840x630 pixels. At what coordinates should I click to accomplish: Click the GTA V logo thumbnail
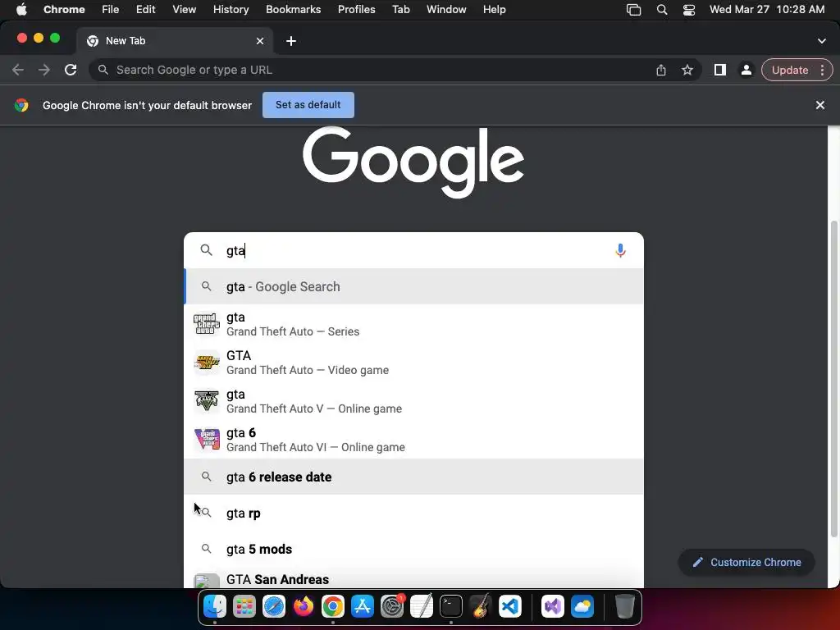(x=207, y=400)
